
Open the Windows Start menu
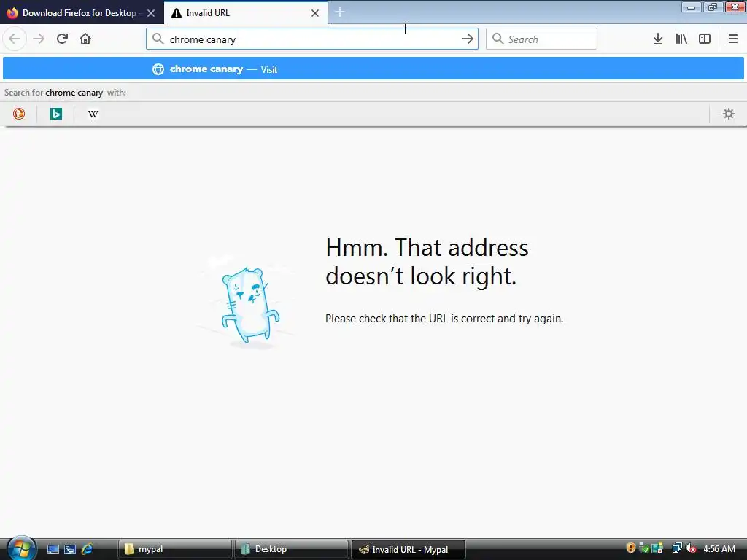(x=20, y=548)
